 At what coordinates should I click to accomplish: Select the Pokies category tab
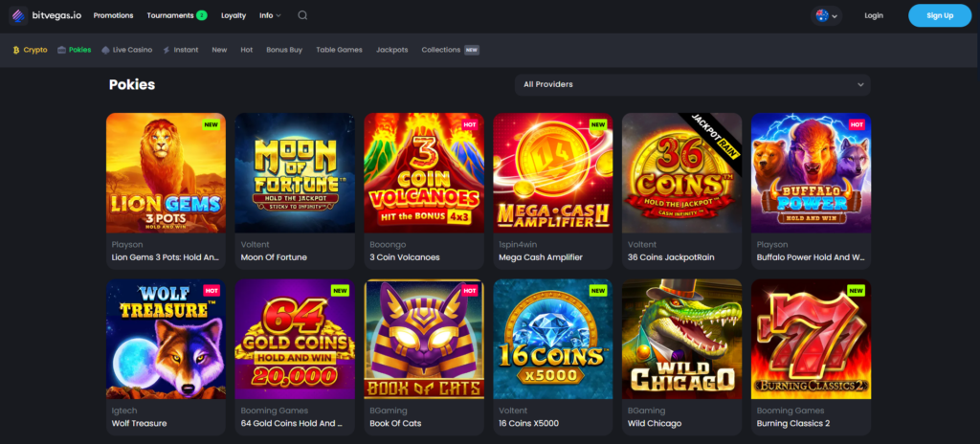pos(74,50)
